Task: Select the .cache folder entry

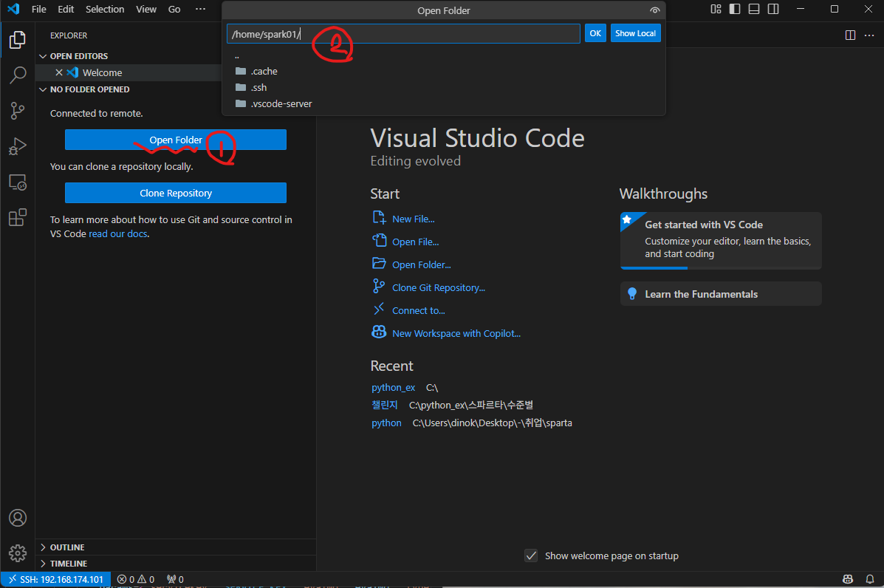Action: [x=444, y=71]
